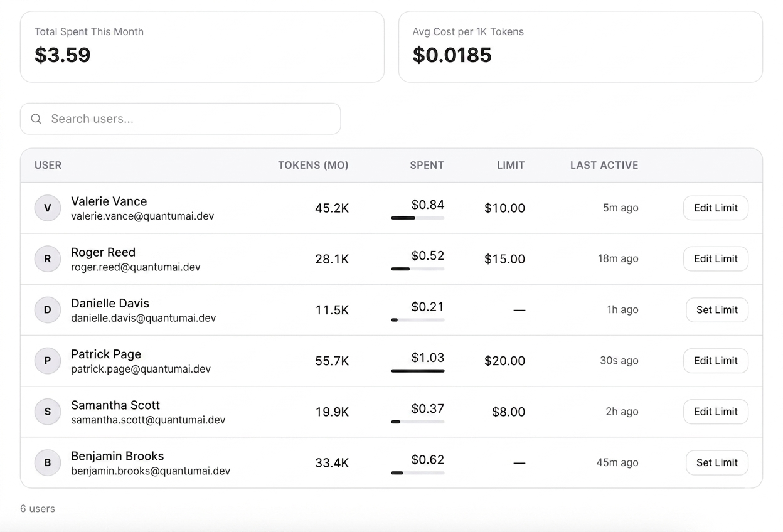The width and height of the screenshot is (783, 532).
Task: Sort by the TOKENS (MO) column header
Action: point(313,165)
